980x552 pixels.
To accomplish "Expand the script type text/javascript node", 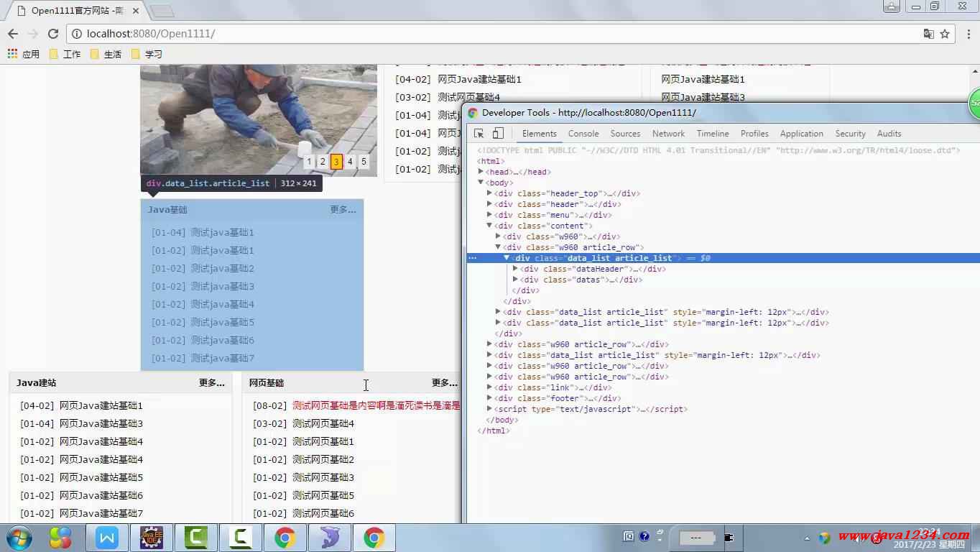I will [x=489, y=409].
